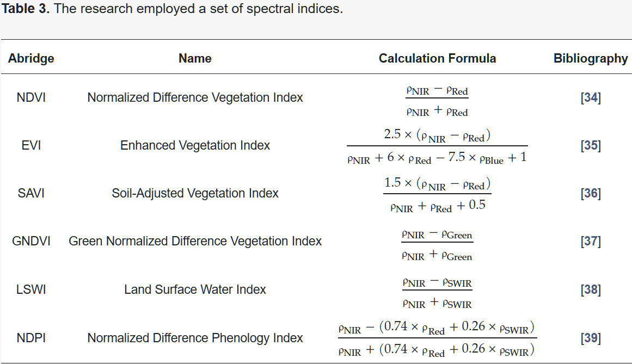Click the GNDVI abbreviation cell
Screen dimensions: 632x364
pos(31,241)
